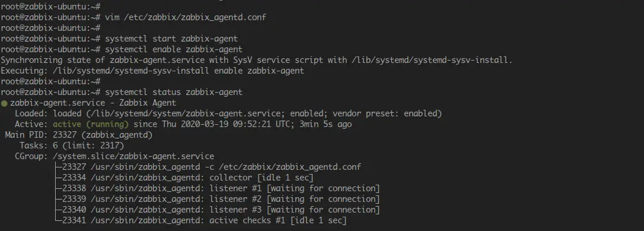Select the listener #3 process entry

tap(217, 210)
